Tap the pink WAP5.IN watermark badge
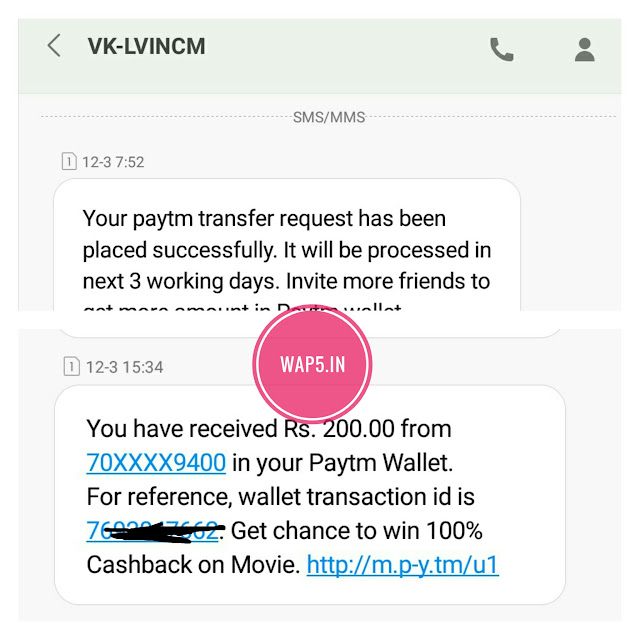Viewport: 640px width, 640px height. [x=312, y=364]
